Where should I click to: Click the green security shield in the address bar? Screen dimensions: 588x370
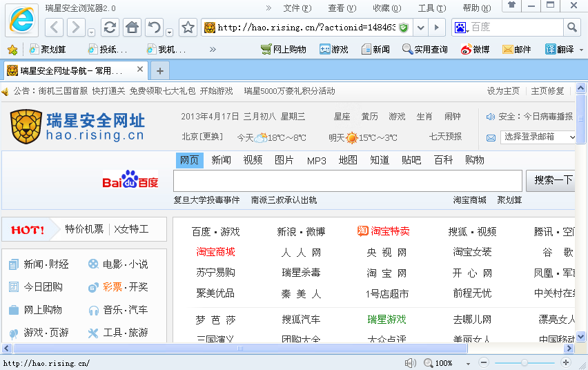pyautogui.click(x=404, y=28)
